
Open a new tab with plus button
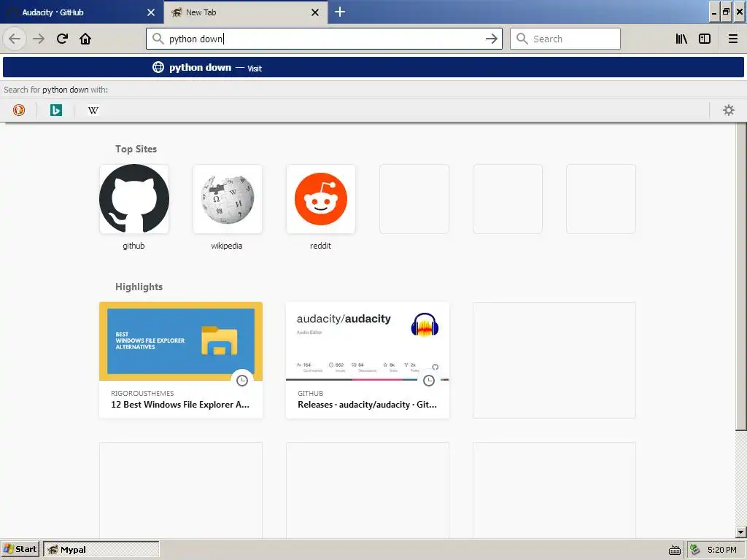339,12
